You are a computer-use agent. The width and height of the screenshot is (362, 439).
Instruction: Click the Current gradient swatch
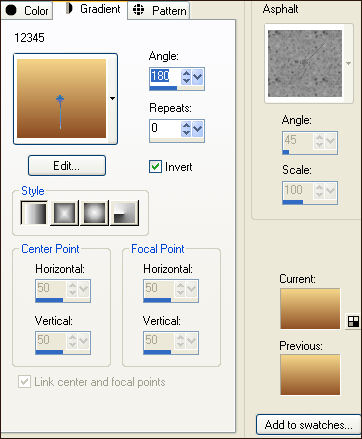(x=310, y=309)
